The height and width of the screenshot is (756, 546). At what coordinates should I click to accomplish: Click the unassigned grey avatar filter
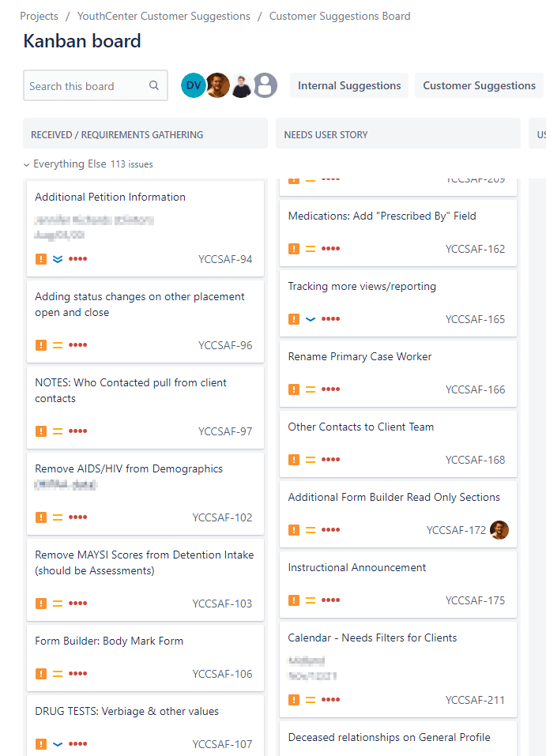[x=265, y=85]
